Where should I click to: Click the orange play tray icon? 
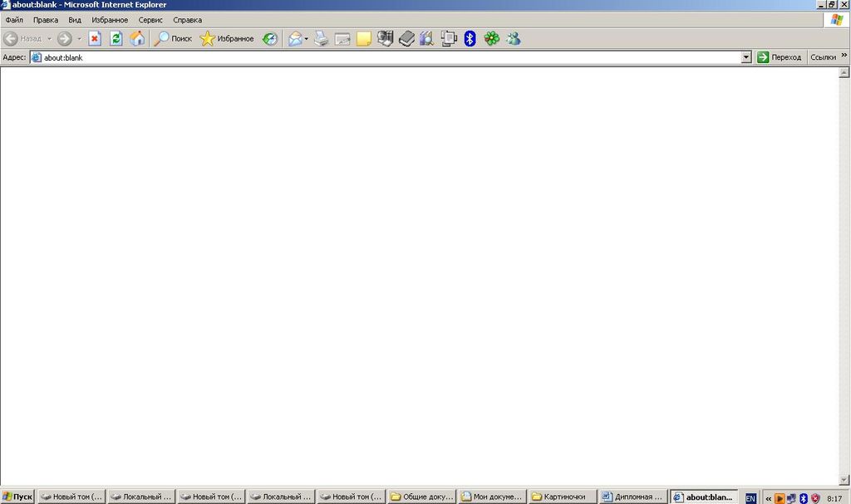(780, 498)
